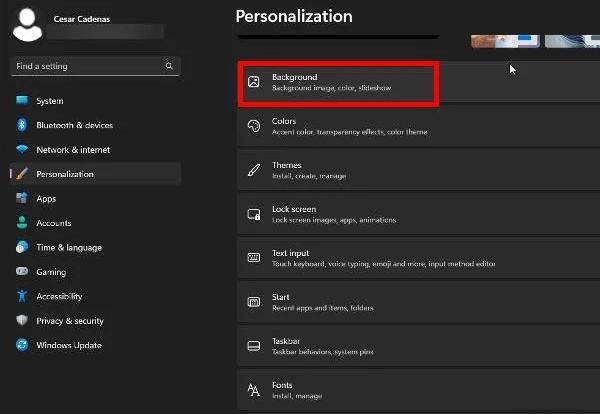
Task: Open Bluetooth & devices category
Action: pyautogui.click(x=95, y=125)
